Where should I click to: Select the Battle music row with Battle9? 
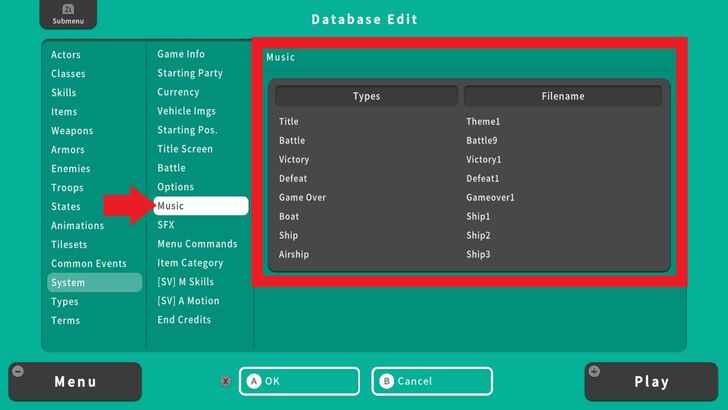click(468, 140)
